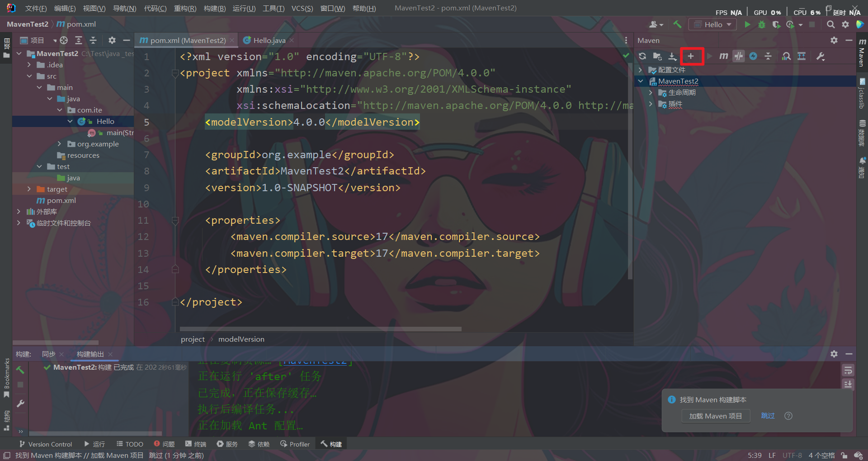This screenshot has height=461, width=868.
Task: Run Hello with coverage icon
Action: (x=776, y=24)
